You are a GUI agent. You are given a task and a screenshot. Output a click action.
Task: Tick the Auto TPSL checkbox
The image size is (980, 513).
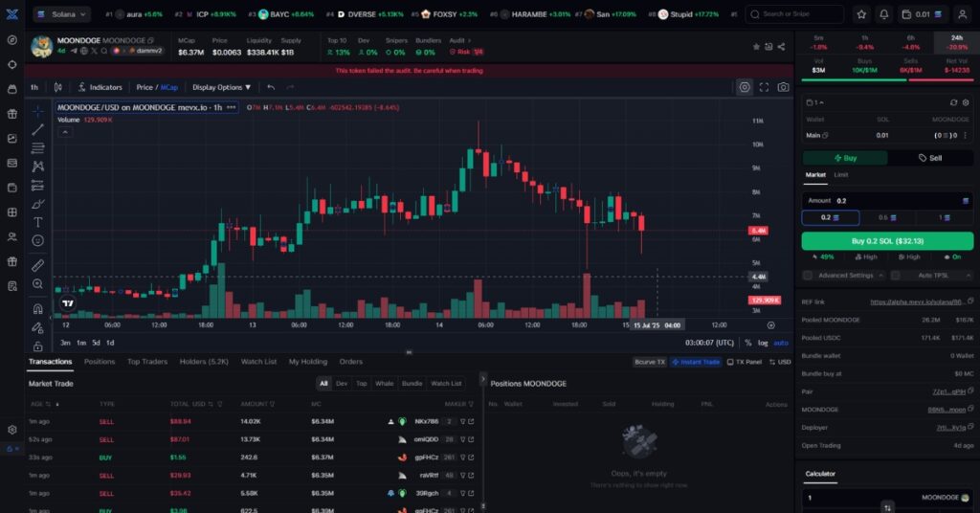pyautogui.click(x=895, y=275)
